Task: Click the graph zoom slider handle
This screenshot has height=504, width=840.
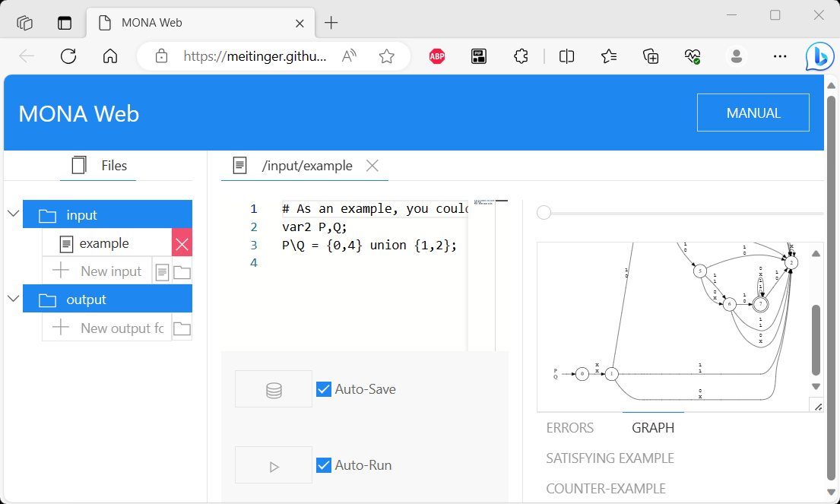Action: (544, 213)
